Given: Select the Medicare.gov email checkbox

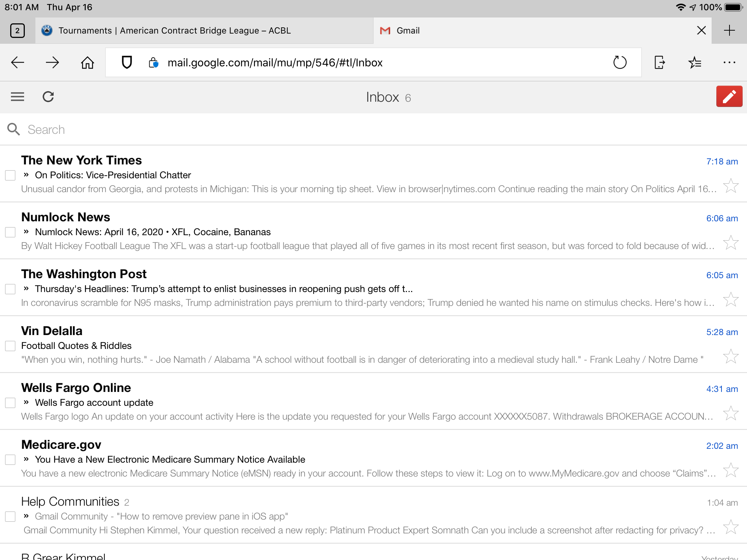Looking at the screenshot, I should [x=10, y=460].
